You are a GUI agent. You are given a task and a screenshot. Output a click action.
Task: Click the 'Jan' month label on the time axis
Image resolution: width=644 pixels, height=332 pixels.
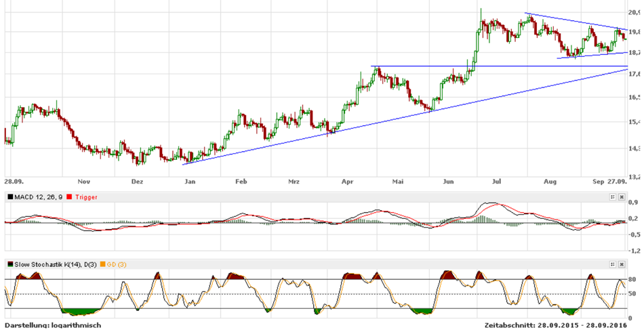[x=190, y=182]
